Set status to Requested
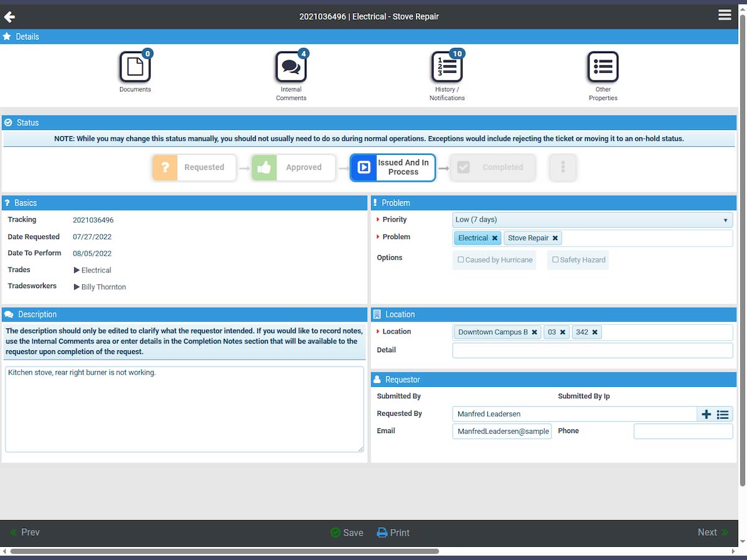 tap(194, 167)
